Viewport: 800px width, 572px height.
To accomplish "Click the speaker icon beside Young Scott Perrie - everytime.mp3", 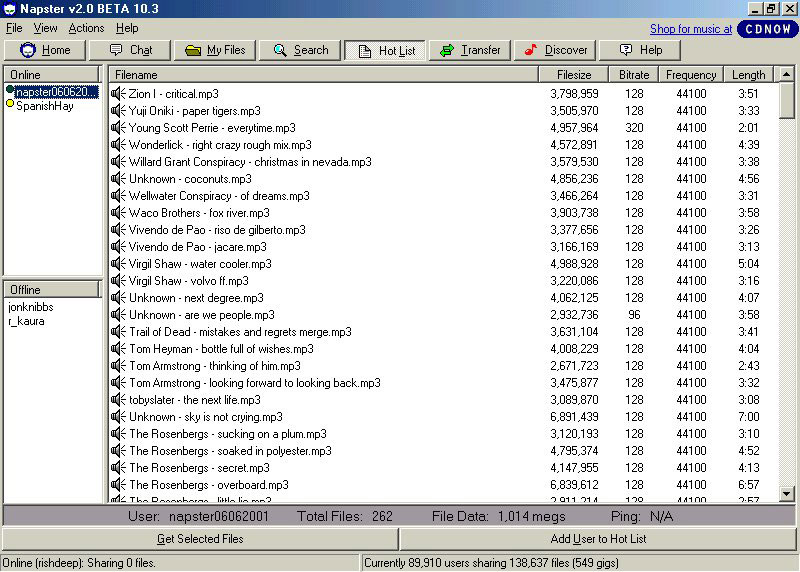I will click(118, 128).
